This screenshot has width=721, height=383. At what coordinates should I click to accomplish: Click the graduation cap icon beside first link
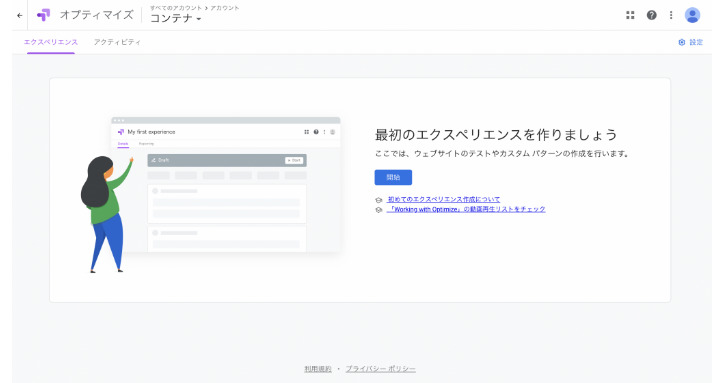pyautogui.click(x=378, y=200)
